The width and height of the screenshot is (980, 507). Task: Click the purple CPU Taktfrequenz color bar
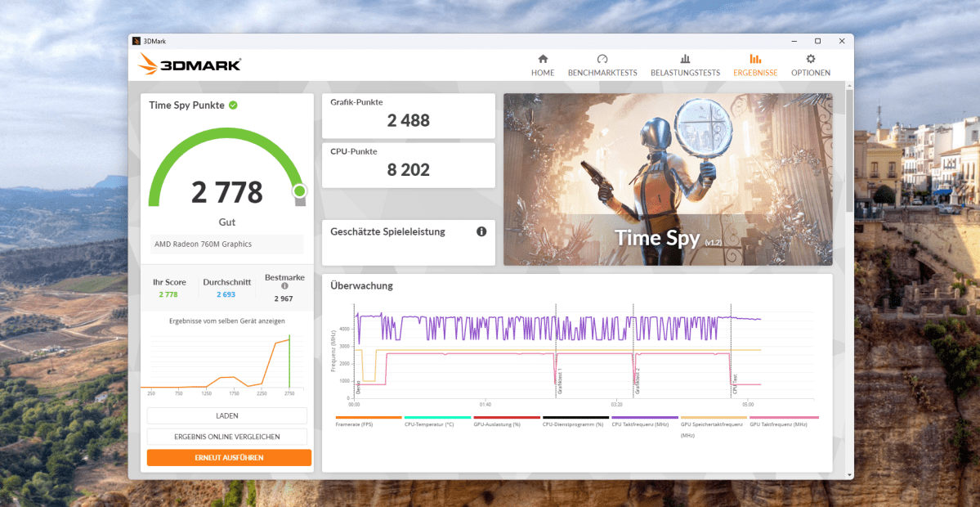coord(644,417)
